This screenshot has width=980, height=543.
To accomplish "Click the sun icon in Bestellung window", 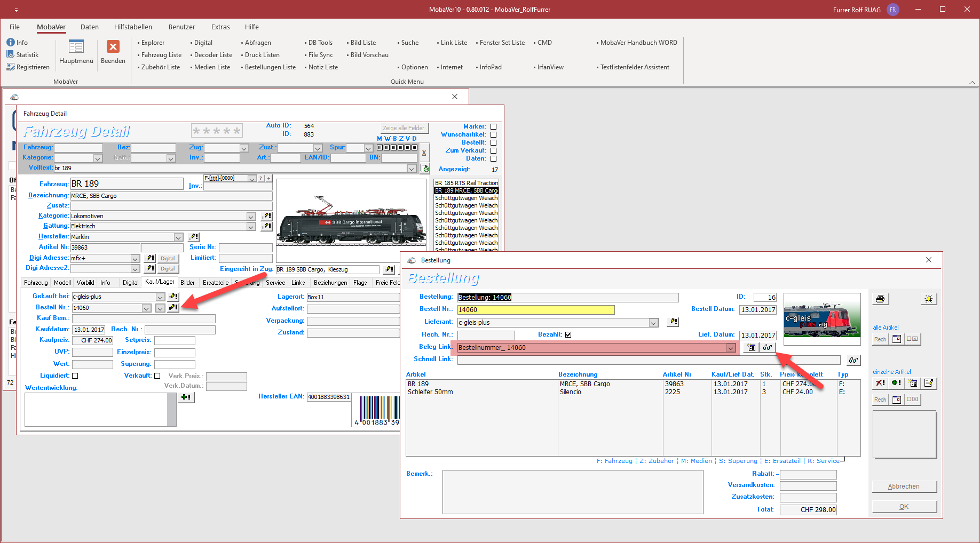I will tap(929, 299).
